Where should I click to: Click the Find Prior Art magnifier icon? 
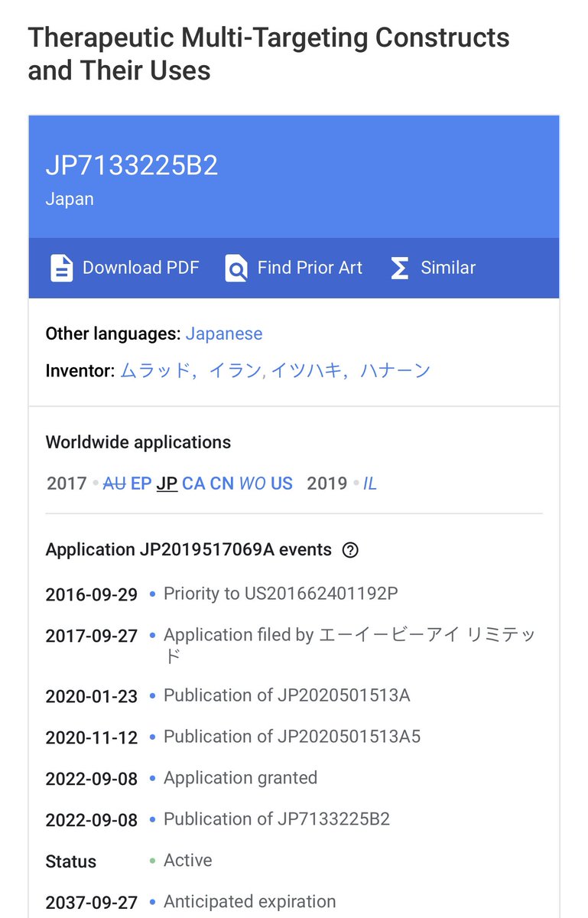236,269
